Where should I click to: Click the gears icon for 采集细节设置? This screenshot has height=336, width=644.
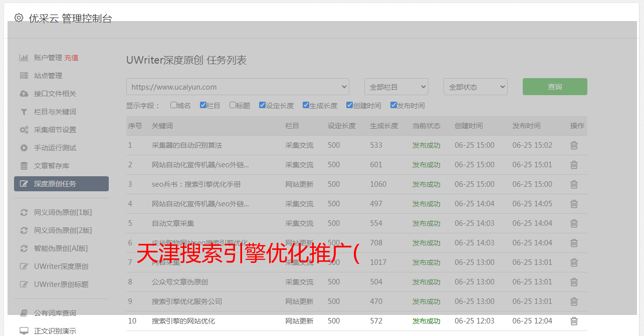[24, 130]
